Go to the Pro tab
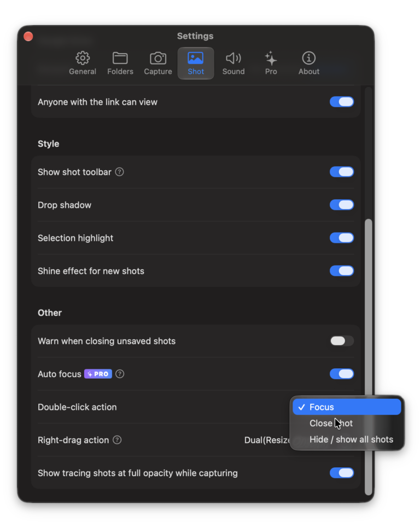This screenshot has width=420, height=528. tap(271, 63)
